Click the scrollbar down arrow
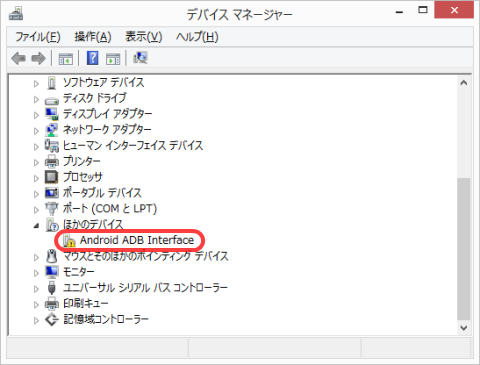Viewport: 480px width, 365px height. 463,327
